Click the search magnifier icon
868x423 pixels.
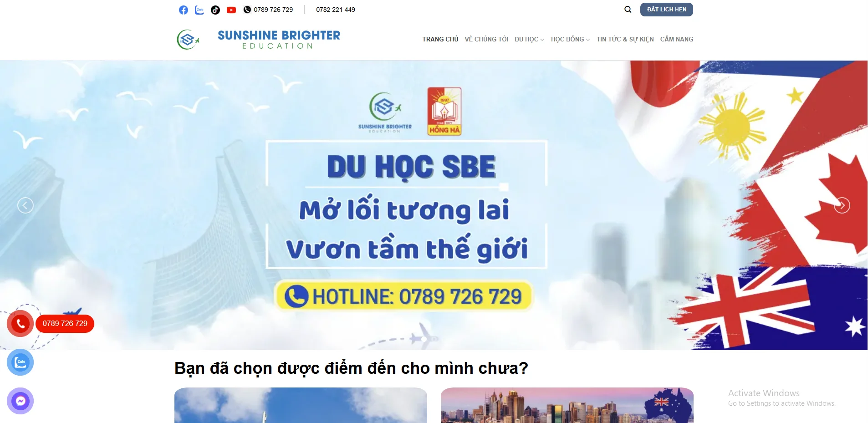coord(628,10)
